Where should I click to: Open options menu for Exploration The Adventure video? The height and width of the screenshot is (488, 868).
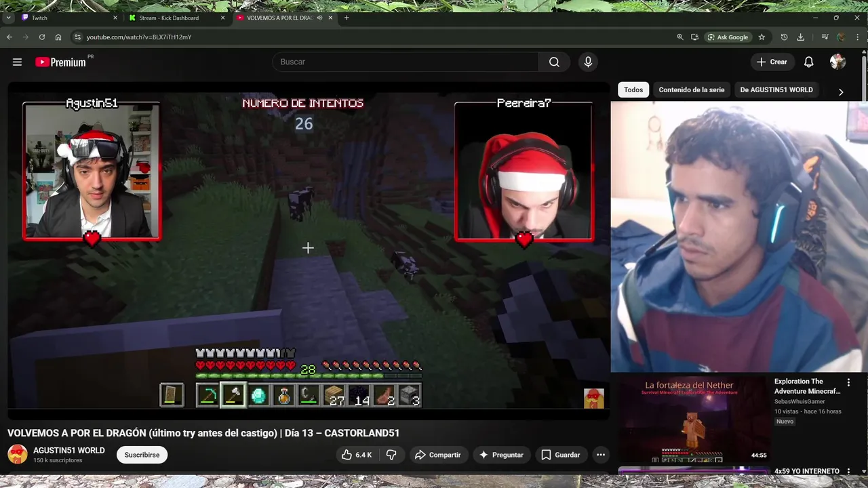tap(848, 382)
